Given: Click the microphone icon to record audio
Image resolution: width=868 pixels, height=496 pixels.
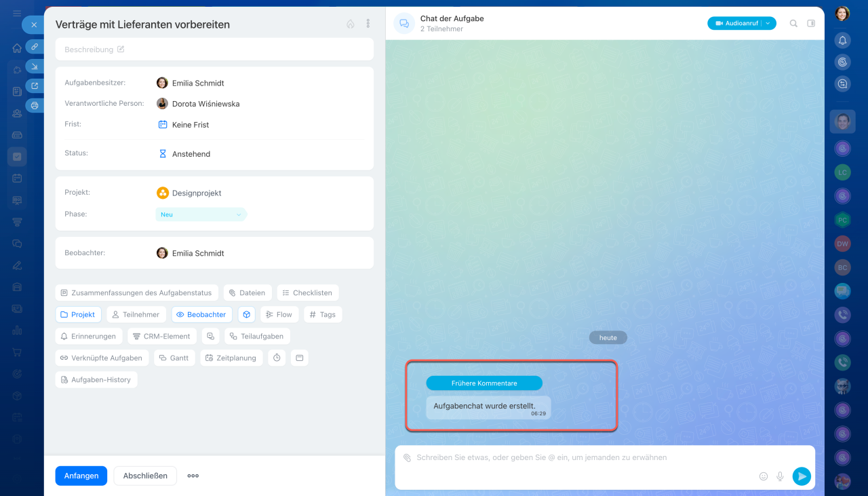Looking at the screenshot, I should (x=780, y=476).
